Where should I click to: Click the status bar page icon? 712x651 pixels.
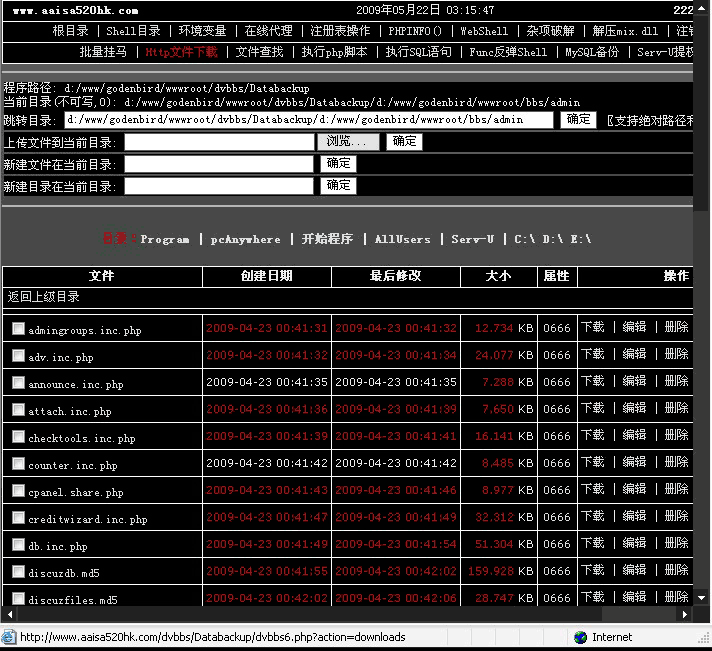pos(9,637)
